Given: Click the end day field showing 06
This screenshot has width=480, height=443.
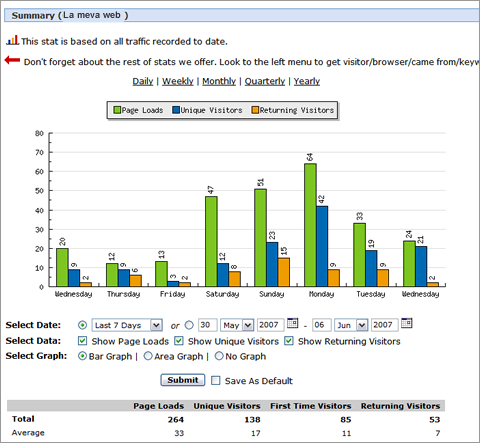Looking at the screenshot, I should 322,325.
